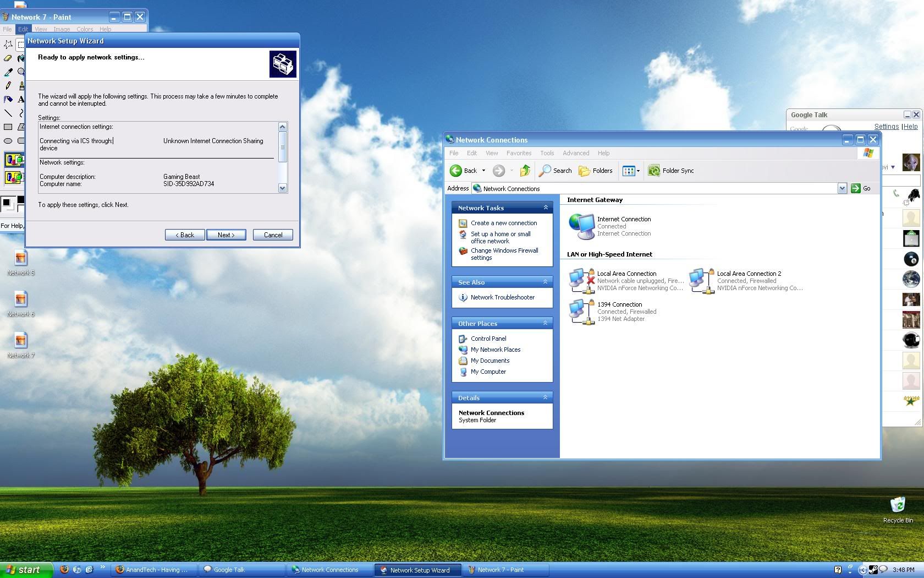
Task: Click the Start button
Action: pos(25,570)
